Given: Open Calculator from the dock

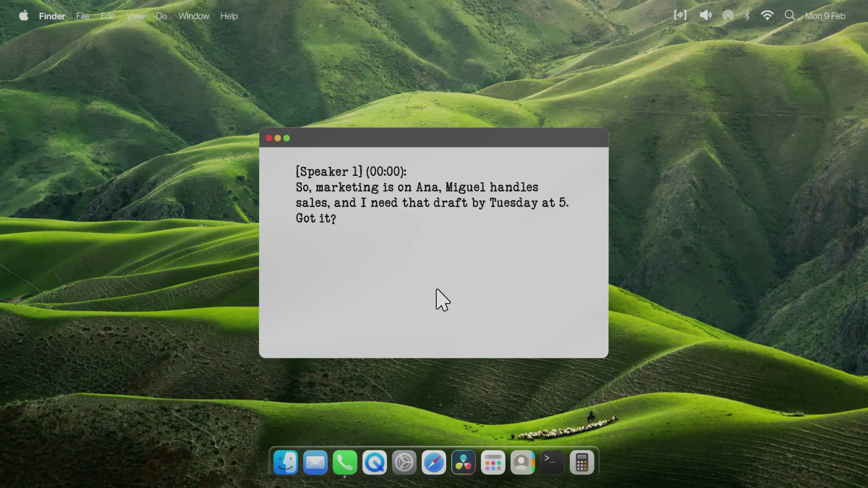Looking at the screenshot, I should point(582,462).
